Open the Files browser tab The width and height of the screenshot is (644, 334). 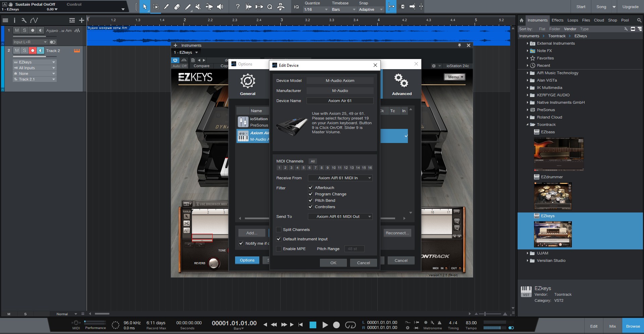(x=586, y=20)
